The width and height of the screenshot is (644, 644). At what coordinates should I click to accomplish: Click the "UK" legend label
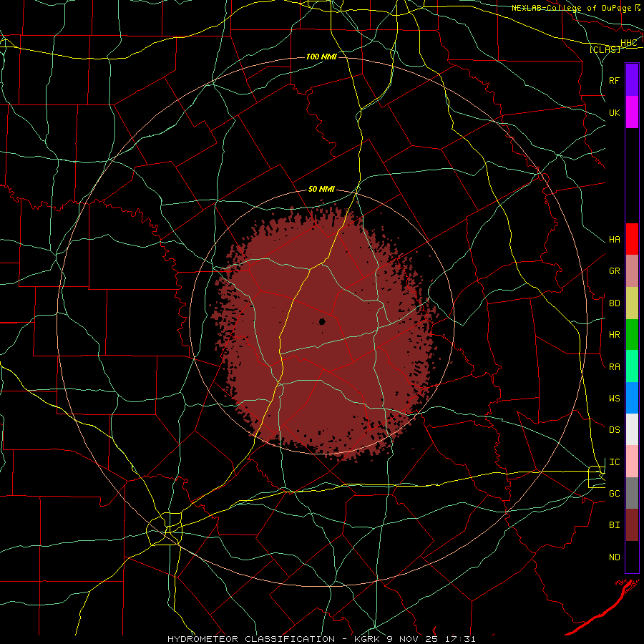(614, 112)
